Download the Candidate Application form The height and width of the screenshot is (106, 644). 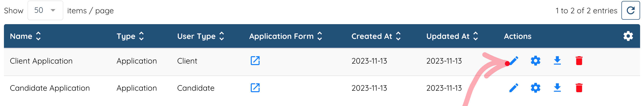(557, 88)
